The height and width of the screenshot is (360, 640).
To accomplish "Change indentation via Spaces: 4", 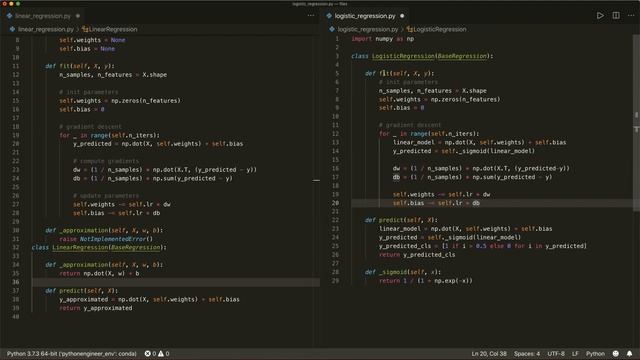I will [x=527, y=353].
